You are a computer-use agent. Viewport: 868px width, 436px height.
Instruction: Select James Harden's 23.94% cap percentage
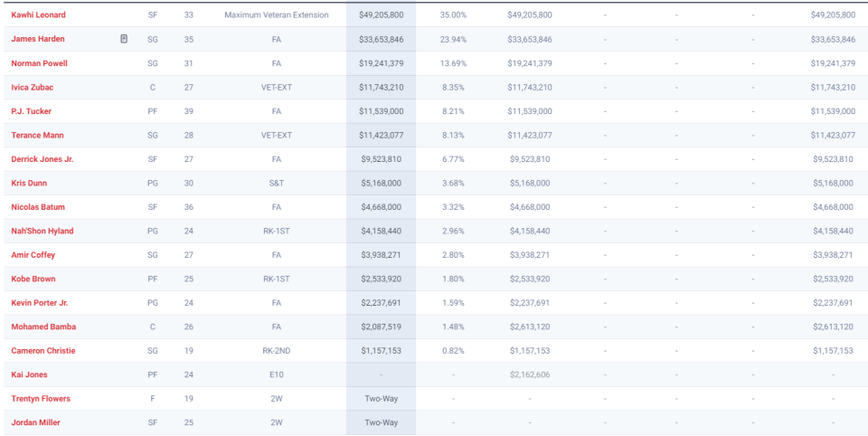pyautogui.click(x=453, y=39)
